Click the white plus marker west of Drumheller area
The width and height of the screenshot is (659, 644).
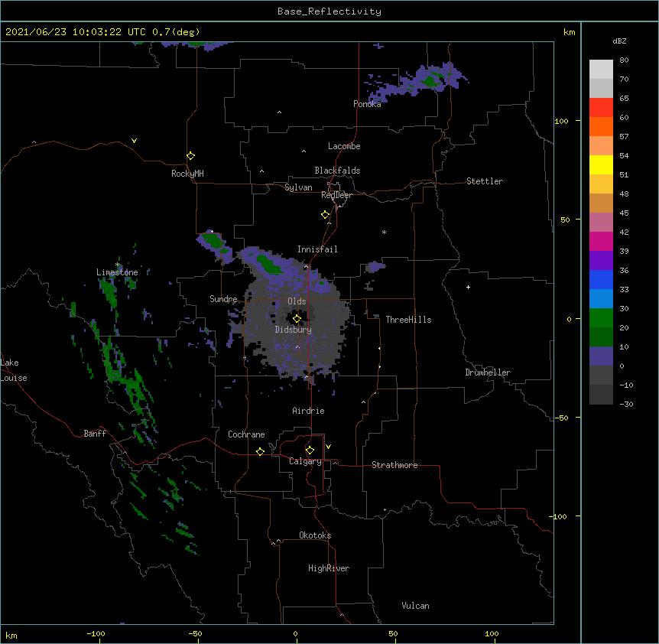pyautogui.click(x=468, y=287)
